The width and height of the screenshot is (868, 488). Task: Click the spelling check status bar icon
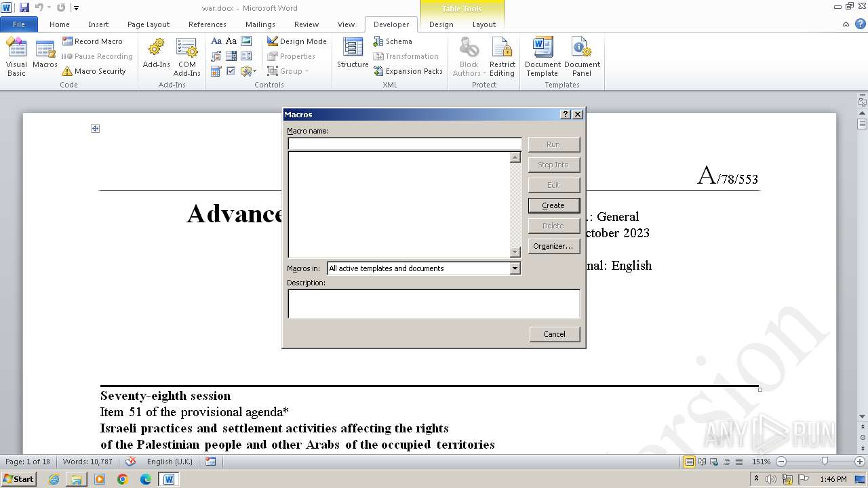click(130, 462)
